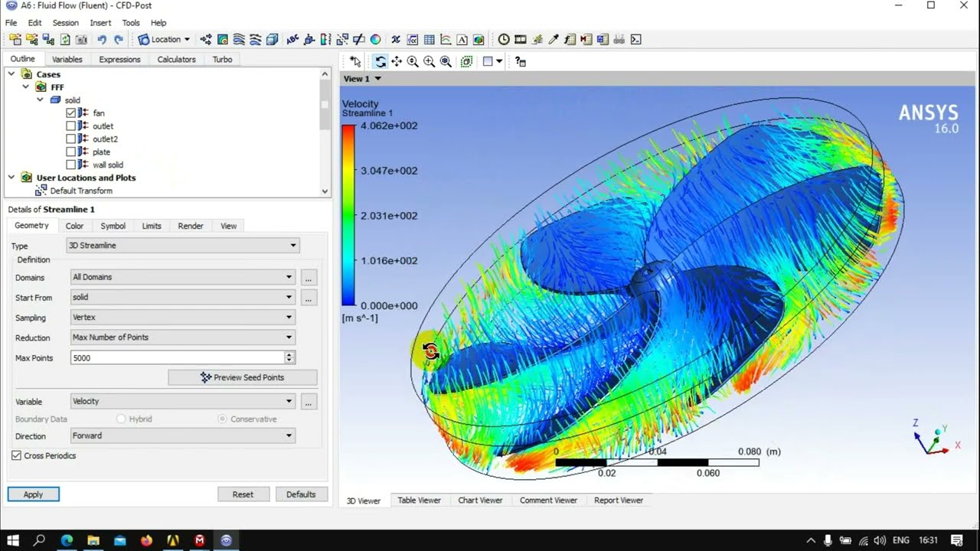
Task: Open the Insert menu
Action: 100,23
